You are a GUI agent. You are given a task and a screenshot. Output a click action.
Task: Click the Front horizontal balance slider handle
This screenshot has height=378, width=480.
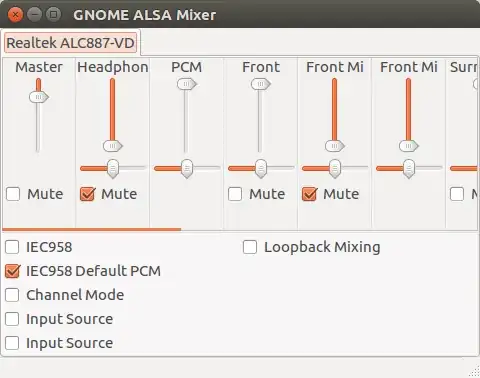click(x=261, y=169)
